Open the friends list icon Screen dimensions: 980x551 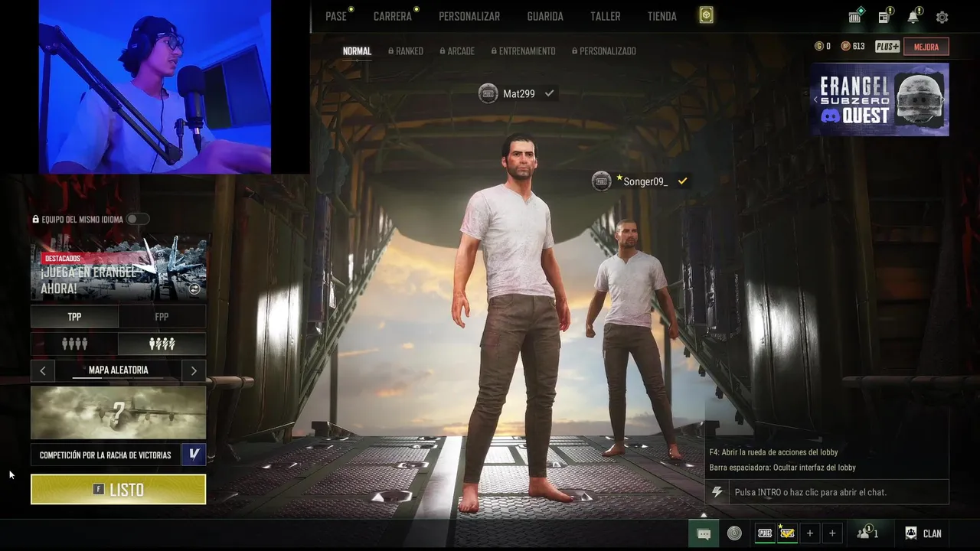867,533
